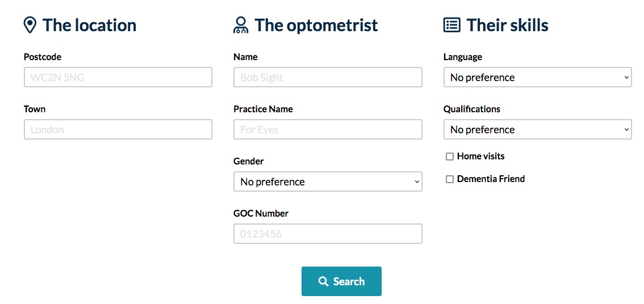
Task: Focus the Postcode input field
Action: [118, 77]
